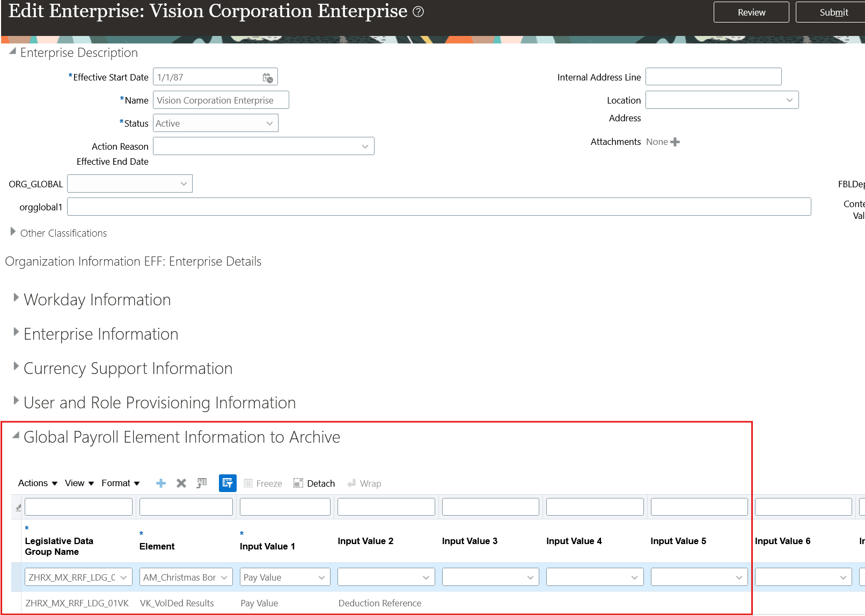
Task: Select row ZHRX_MX_RRF_LDG_01VK
Action: (x=77, y=603)
